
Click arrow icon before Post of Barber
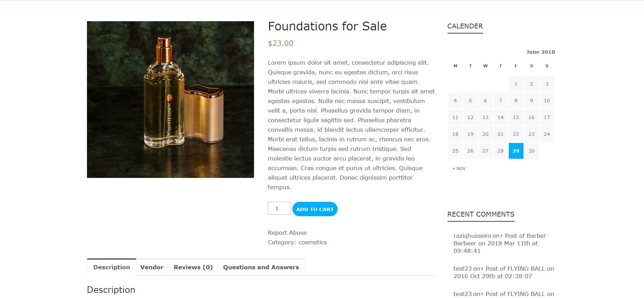pyautogui.click(x=502, y=236)
